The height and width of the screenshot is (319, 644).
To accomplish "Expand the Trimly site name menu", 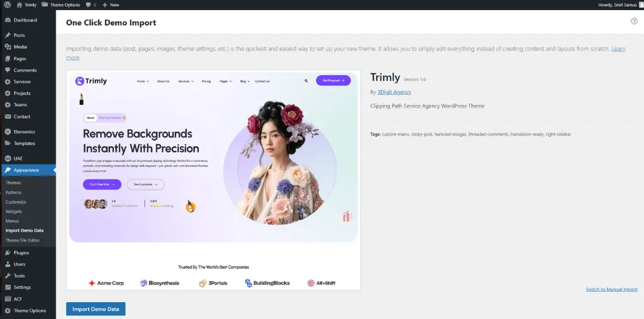I will (27, 4).
